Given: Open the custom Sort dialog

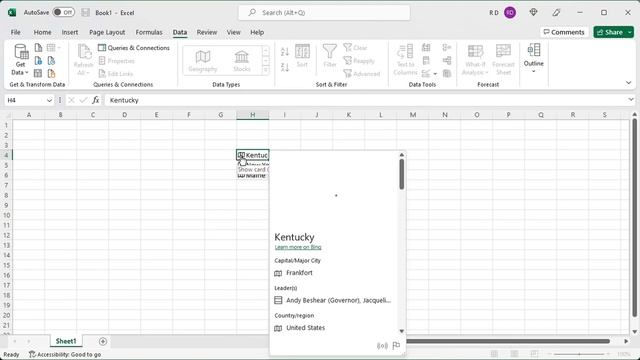Looking at the screenshot, I should (x=302, y=56).
